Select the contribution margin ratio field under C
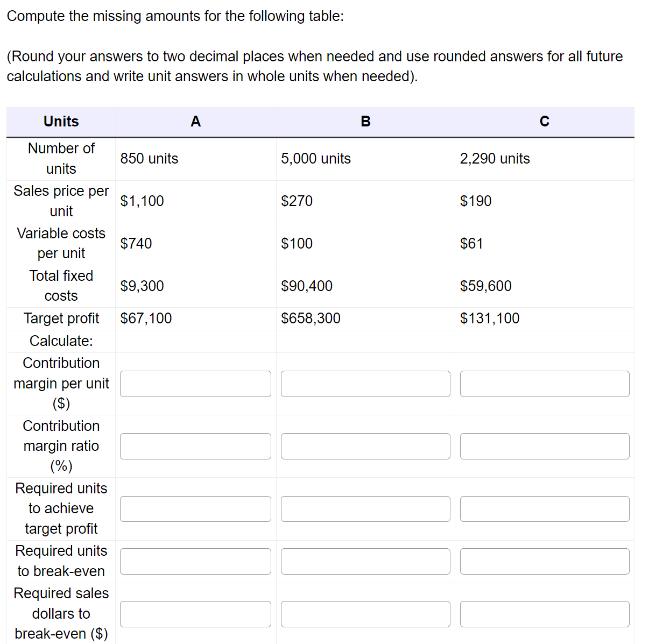This screenshot has width=656, height=644. click(544, 446)
